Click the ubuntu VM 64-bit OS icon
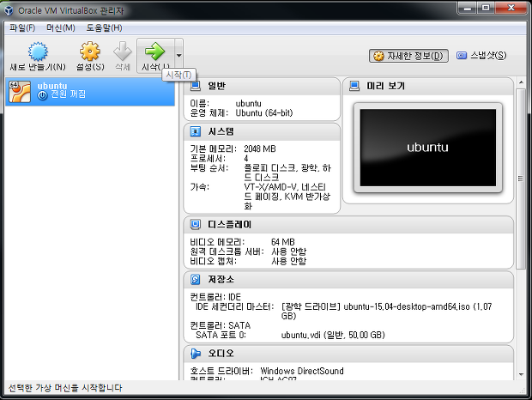Image resolution: width=532 pixels, height=400 pixels. click(20, 91)
